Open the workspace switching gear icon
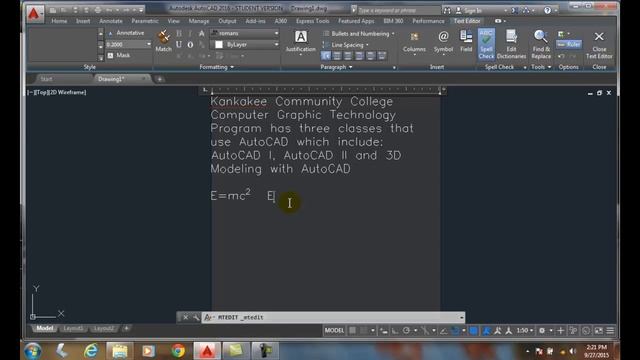 coord(542,330)
